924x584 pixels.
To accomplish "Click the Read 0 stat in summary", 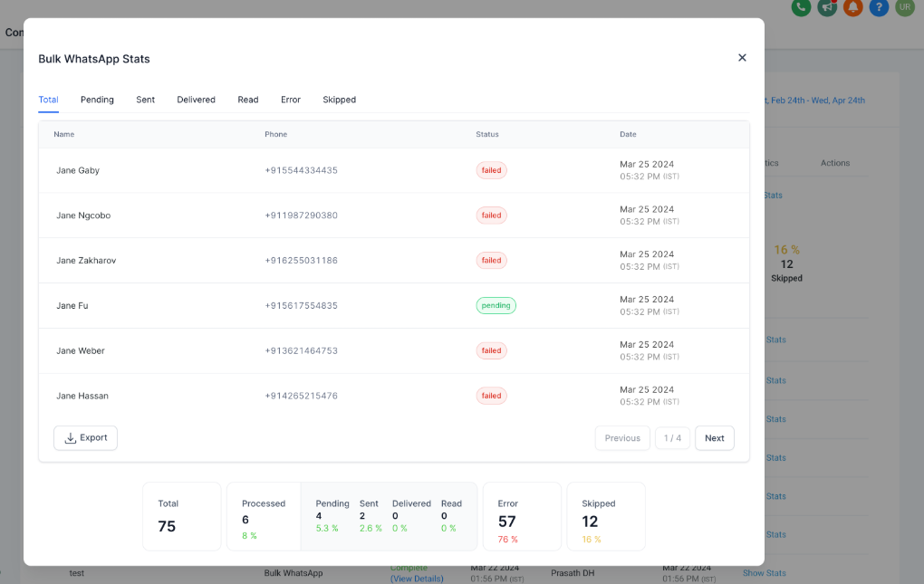I will (x=451, y=516).
